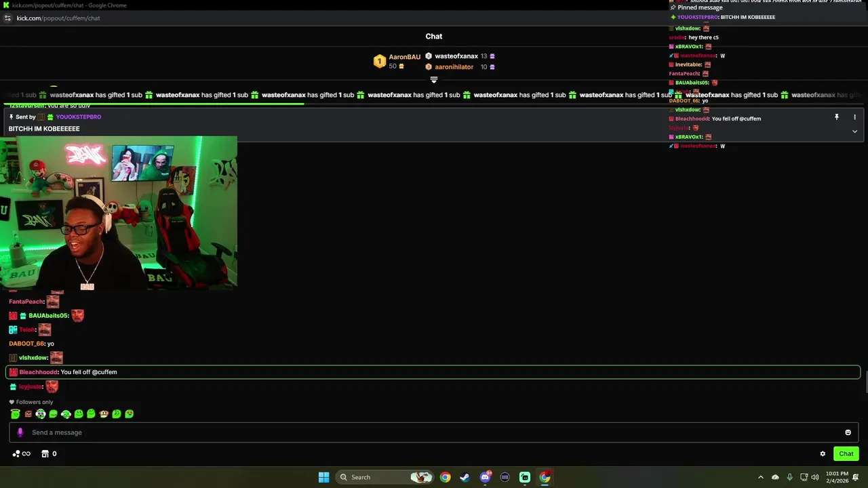Insert the brown box face emote
The width and height of the screenshot is (868, 488).
pos(28,414)
